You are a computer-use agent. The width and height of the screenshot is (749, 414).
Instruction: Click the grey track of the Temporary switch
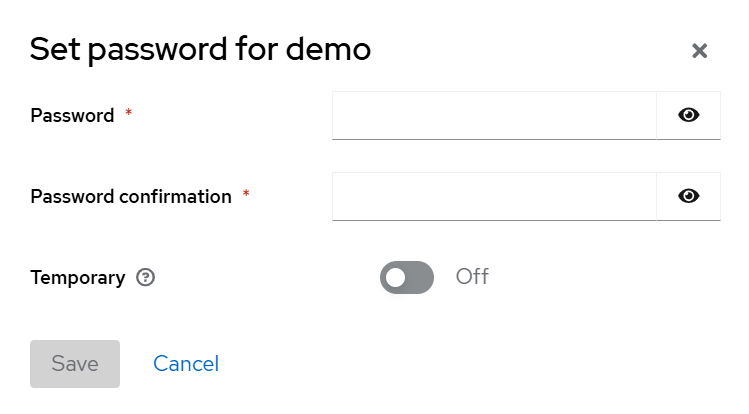click(420, 277)
